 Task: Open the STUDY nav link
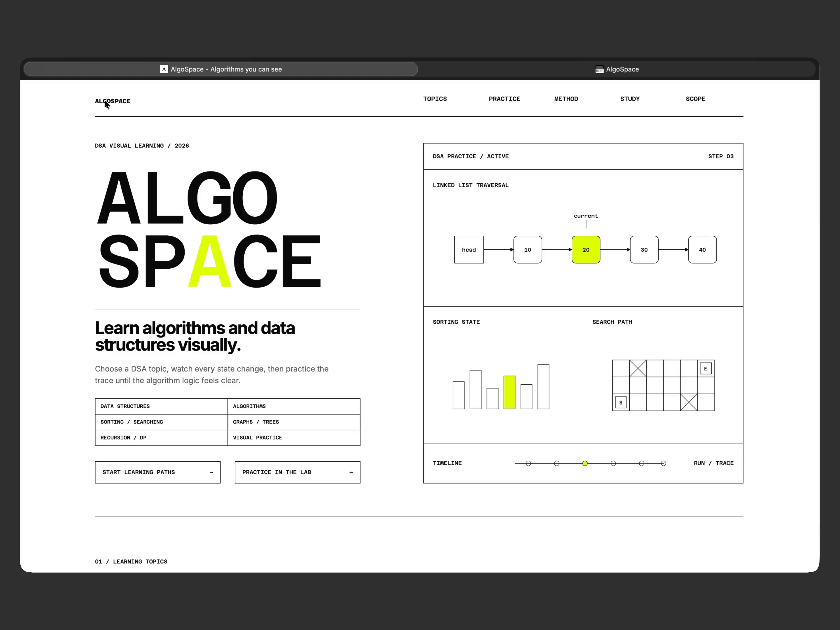(630, 99)
